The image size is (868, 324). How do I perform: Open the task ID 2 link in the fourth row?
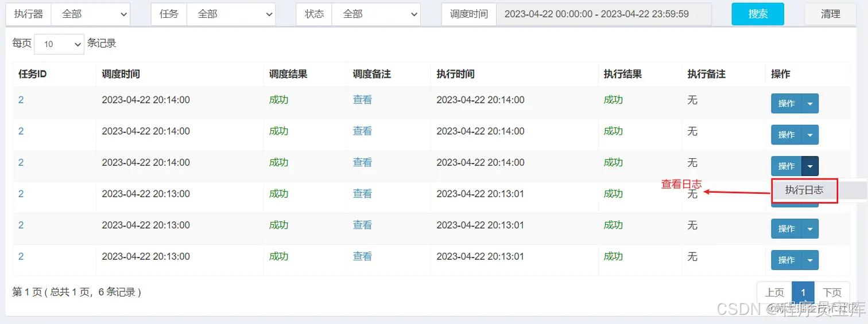point(21,194)
